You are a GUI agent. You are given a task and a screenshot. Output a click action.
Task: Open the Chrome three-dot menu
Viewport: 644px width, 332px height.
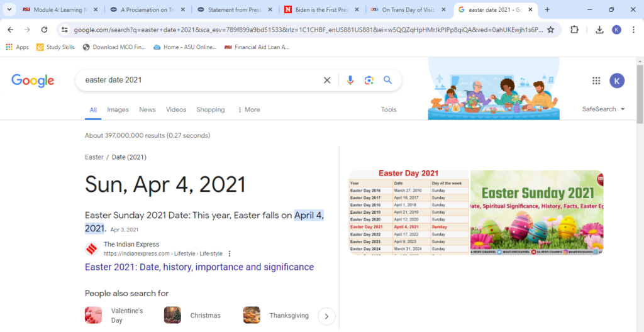[x=633, y=30]
